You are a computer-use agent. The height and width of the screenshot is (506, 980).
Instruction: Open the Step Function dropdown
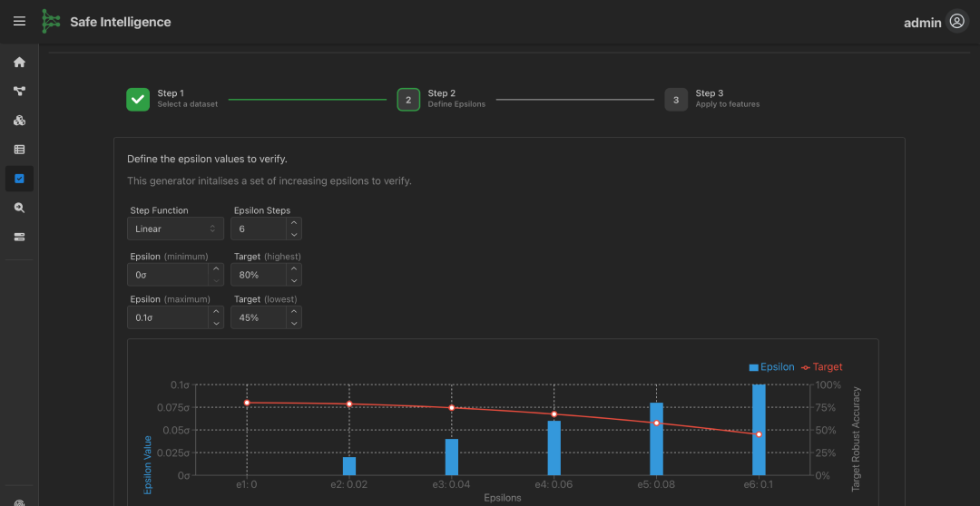tap(175, 229)
